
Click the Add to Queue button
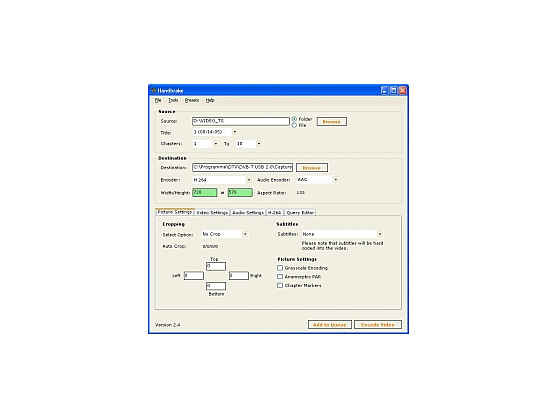point(330,325)
